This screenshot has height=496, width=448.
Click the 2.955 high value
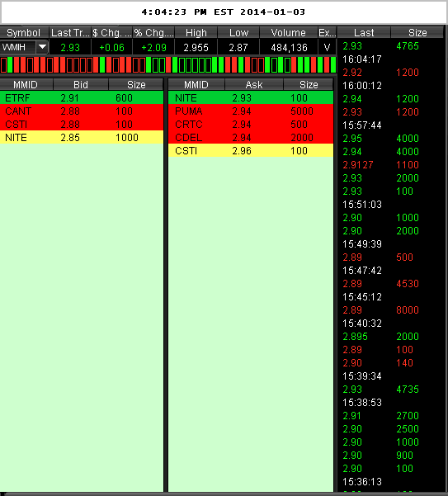[x=196, y=48]
